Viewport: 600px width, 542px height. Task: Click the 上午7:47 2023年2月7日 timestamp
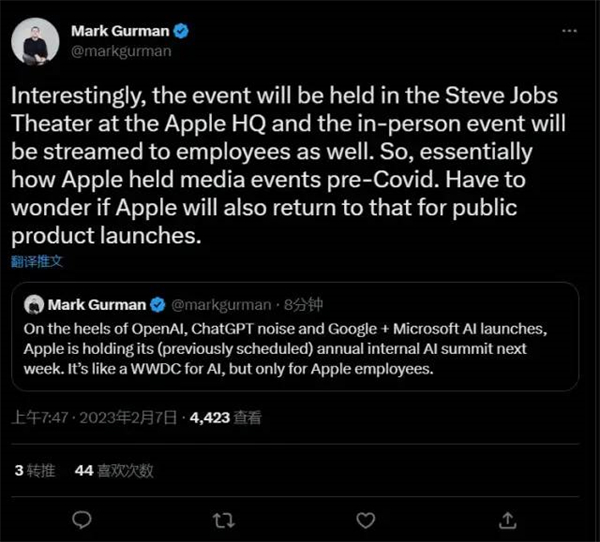click(94, 417)
